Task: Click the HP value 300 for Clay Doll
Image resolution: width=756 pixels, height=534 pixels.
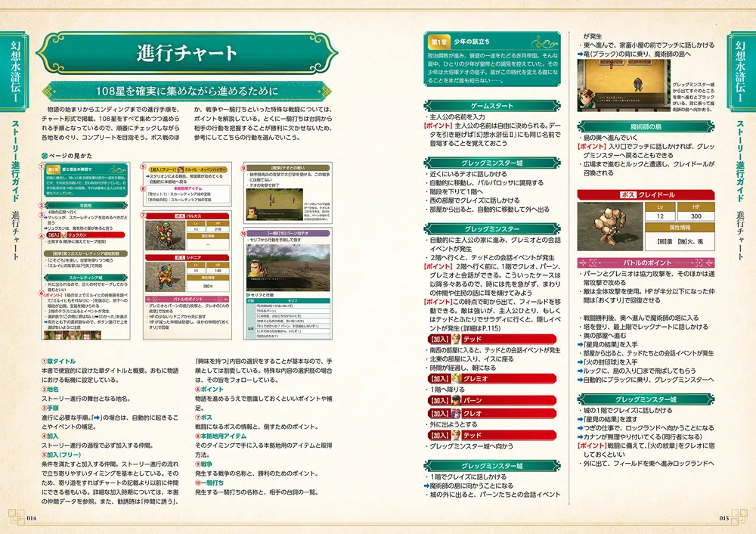Action: coord(696,216)
